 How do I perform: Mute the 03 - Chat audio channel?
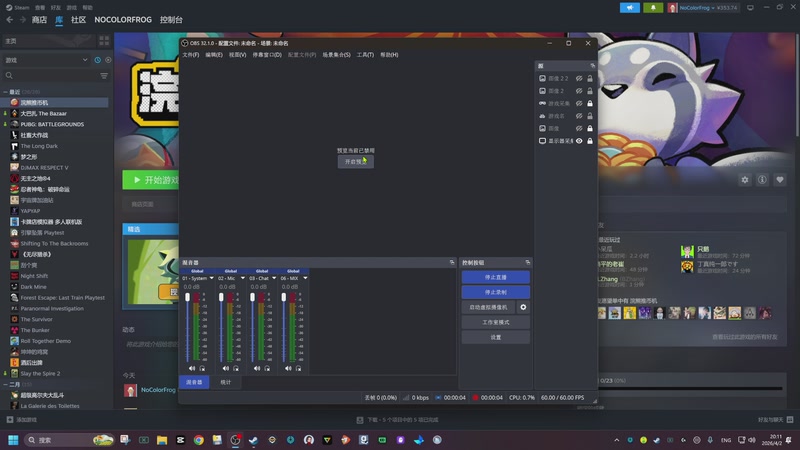[x=257, y=368]
